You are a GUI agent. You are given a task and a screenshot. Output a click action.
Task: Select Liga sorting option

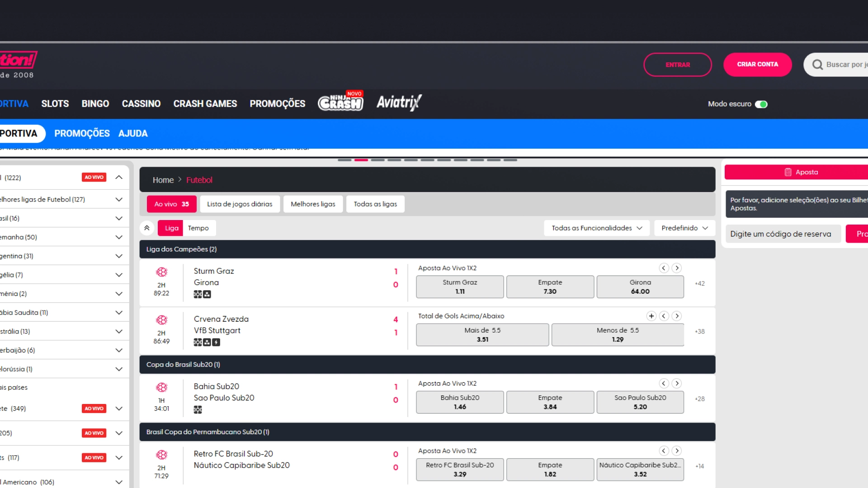(x=171, y=228)
